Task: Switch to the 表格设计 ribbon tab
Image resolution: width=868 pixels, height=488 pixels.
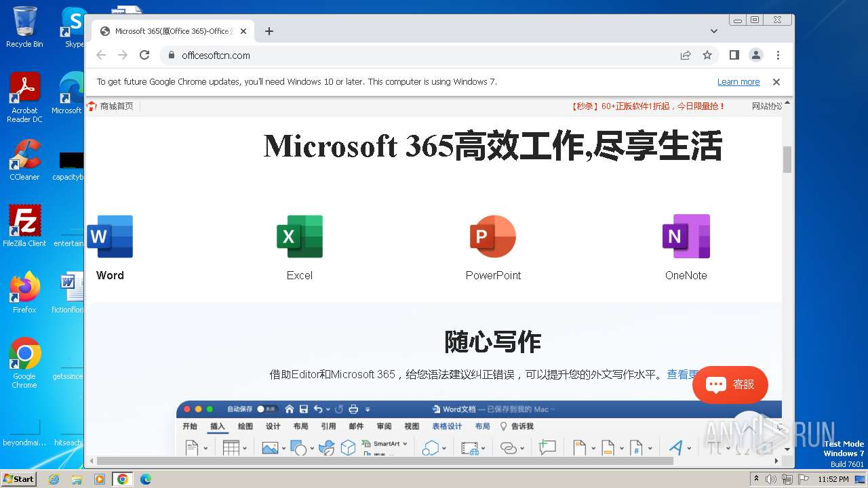Action: [x=447, y=426]
